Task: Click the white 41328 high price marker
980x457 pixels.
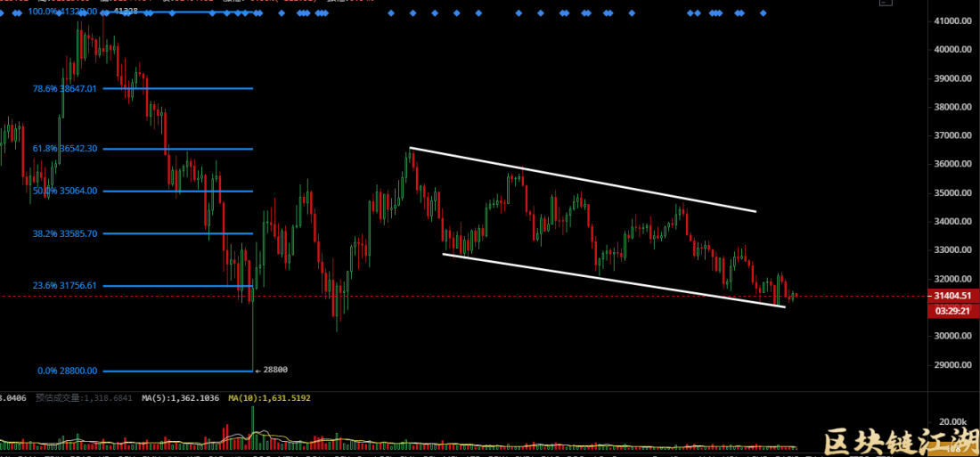Action: pyautogui.click(x=125, y=12)
